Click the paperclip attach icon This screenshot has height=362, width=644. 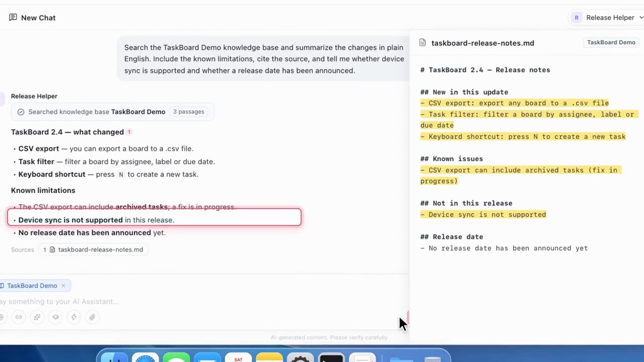[93, 317]
